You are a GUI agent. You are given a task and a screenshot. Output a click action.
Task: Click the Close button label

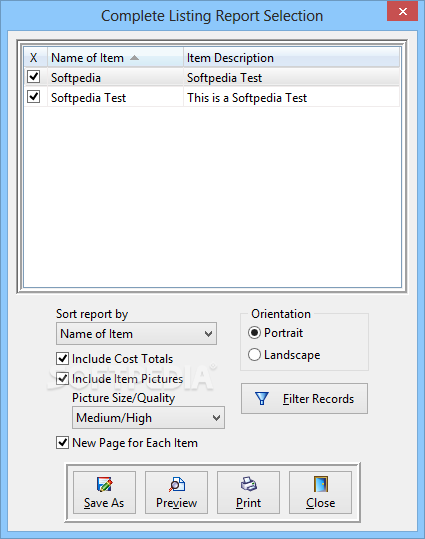tap(320, 503)
